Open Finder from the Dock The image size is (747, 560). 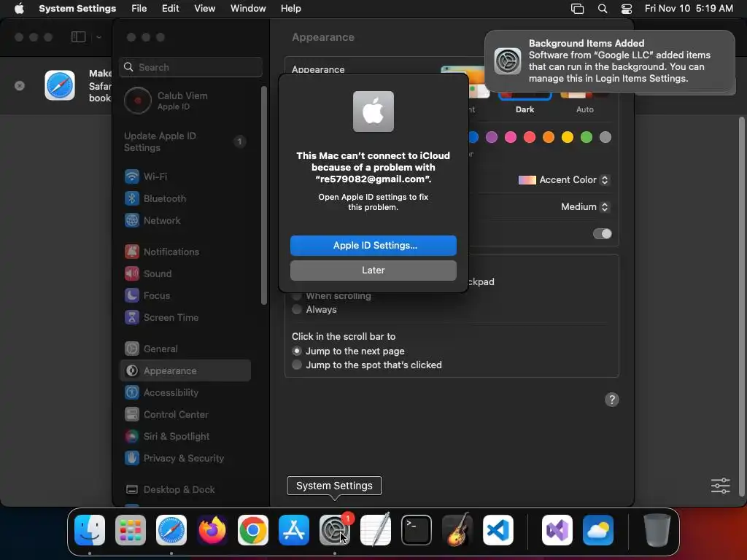(90, 530)
